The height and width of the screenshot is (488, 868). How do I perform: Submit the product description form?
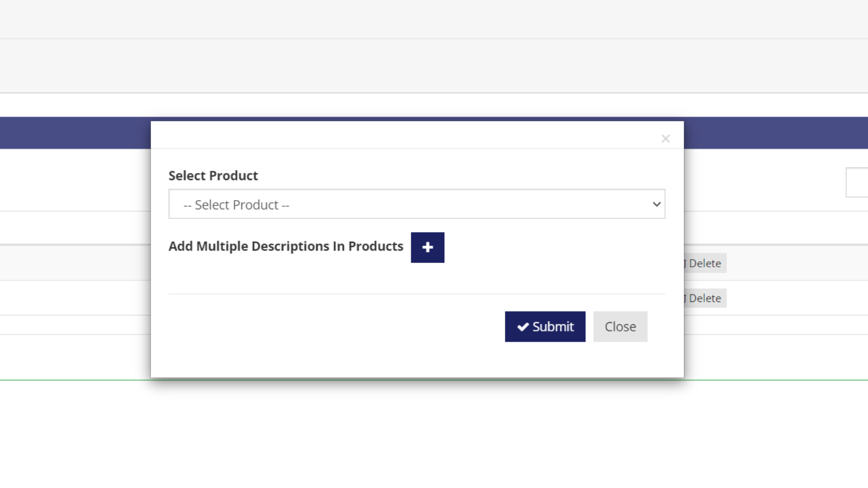(545, 326)
